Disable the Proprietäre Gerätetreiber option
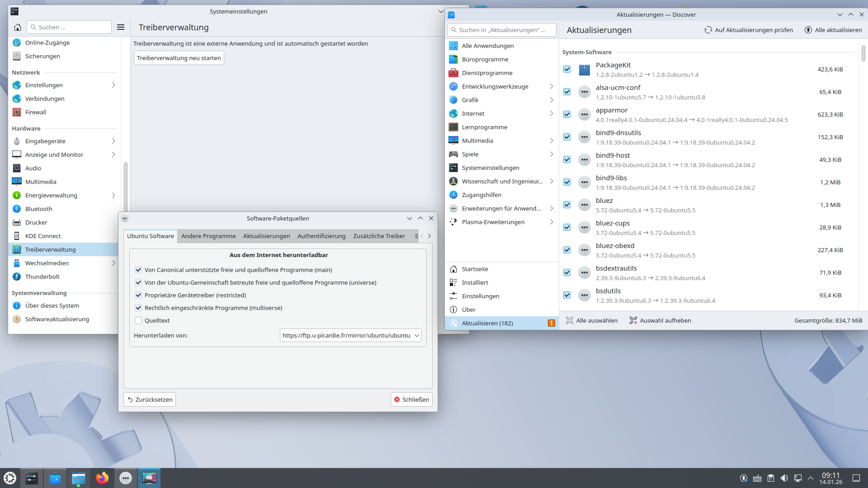Image resolution: width=868 pixels, height=488 pixels. point(138,295)
